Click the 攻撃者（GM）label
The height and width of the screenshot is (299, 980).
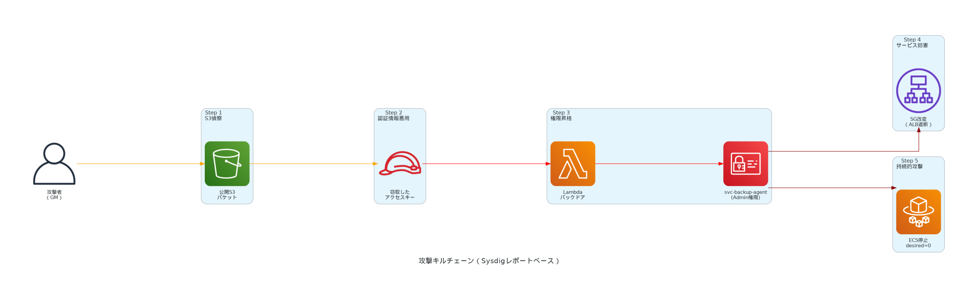(54, 195)
